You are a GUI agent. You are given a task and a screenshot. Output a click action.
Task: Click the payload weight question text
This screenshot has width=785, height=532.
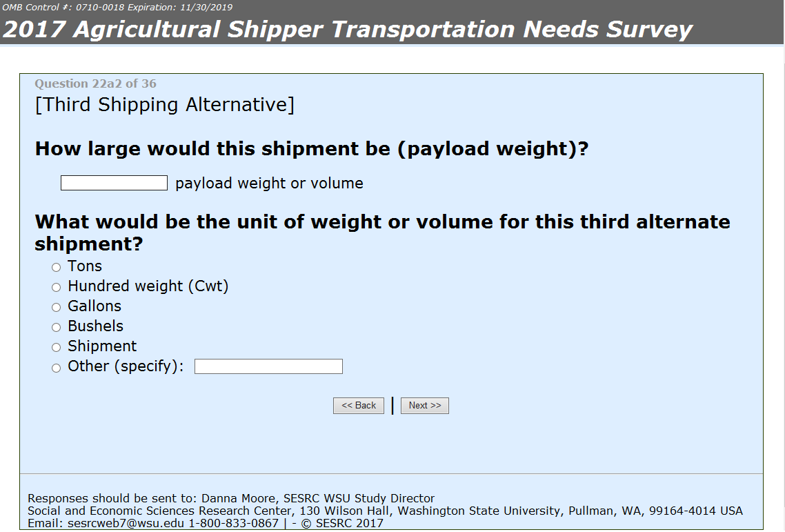point(311,149)
